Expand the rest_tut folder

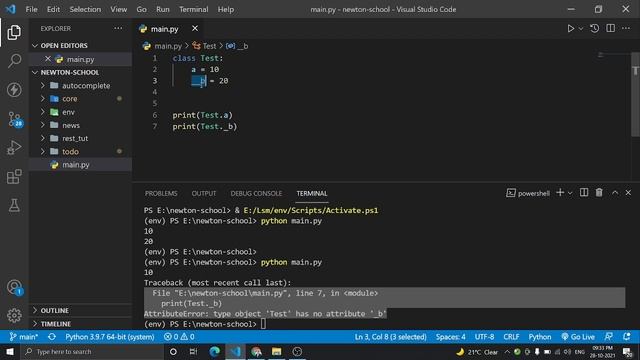click(80, 138)
